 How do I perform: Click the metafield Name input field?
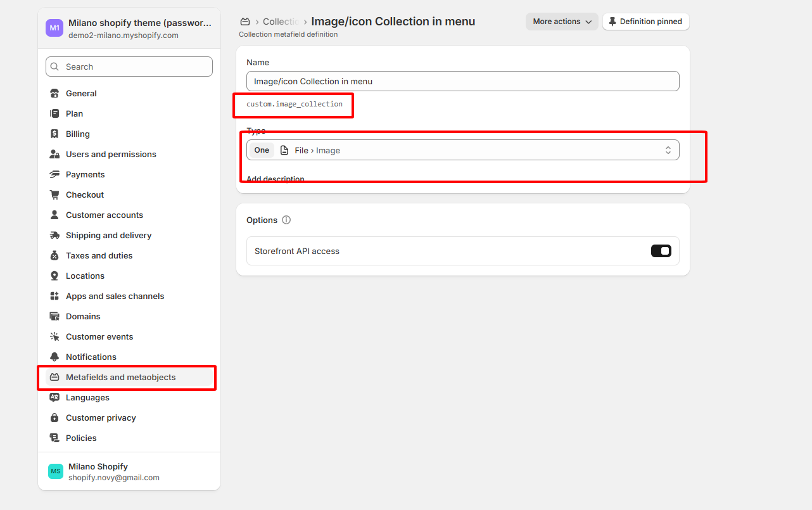[x=462, y=81]
